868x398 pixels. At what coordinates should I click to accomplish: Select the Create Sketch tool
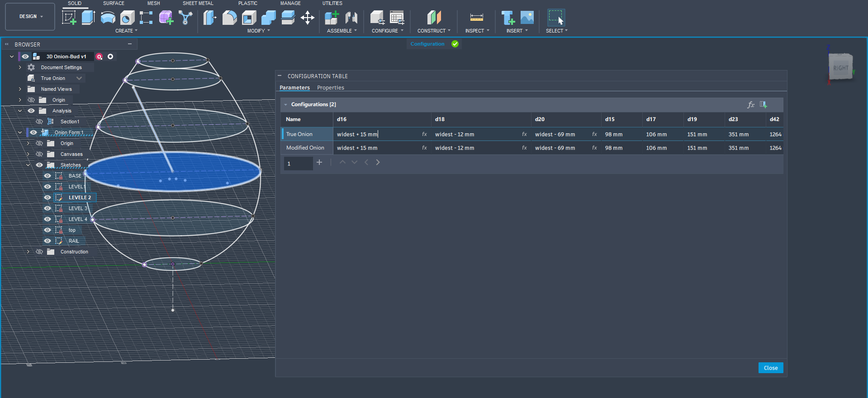tap(69, 18)
